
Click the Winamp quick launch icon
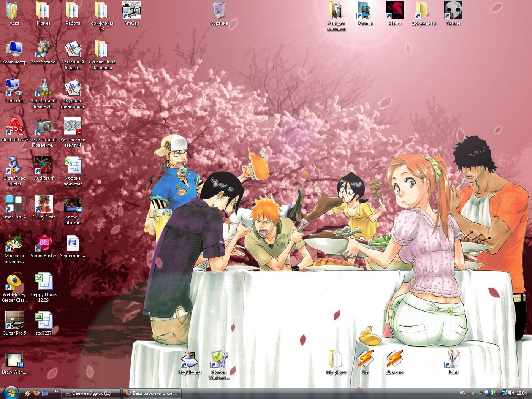click(x=28, y=393)
